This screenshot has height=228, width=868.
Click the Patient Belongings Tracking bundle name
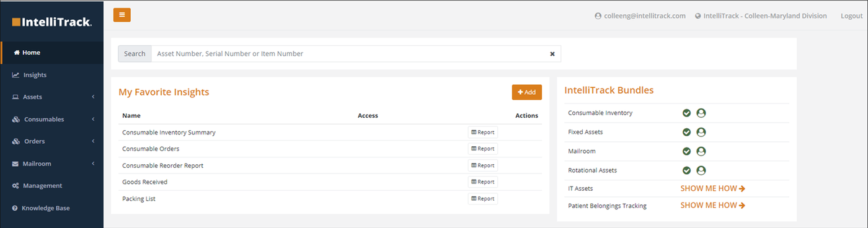(x=607, y=206)
